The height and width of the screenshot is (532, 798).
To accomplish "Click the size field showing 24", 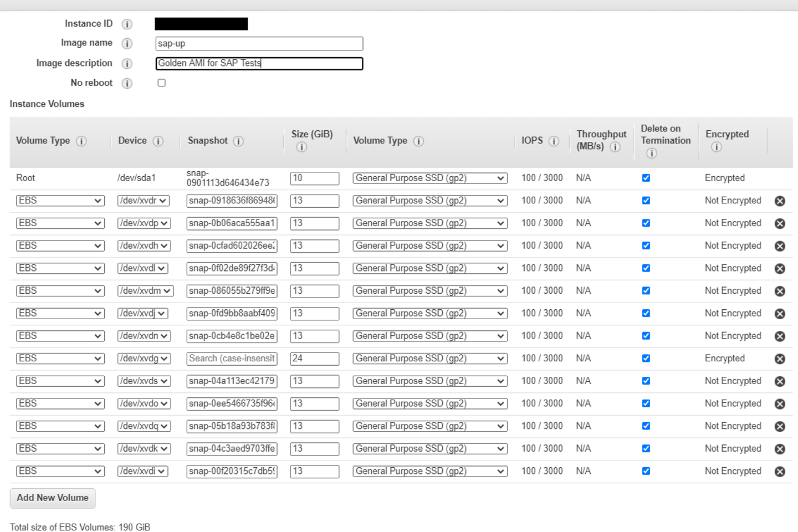I will click(x=315, y=359).
